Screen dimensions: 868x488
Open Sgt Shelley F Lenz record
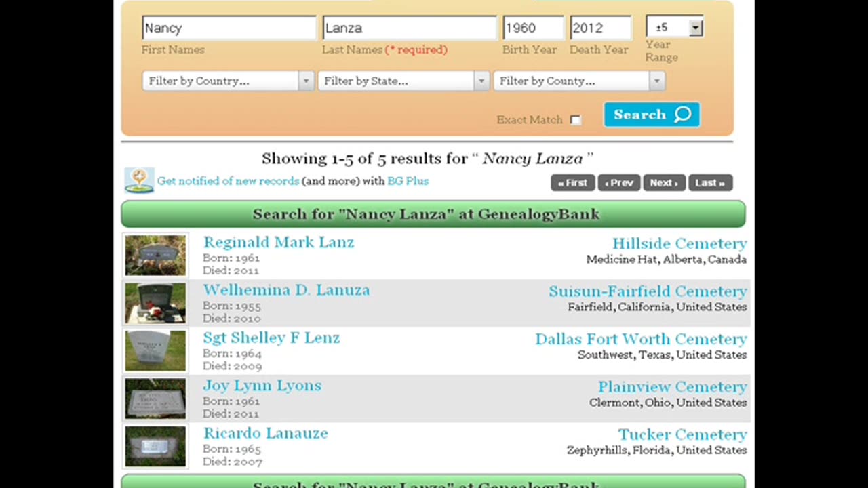click(x=271, y=338)
